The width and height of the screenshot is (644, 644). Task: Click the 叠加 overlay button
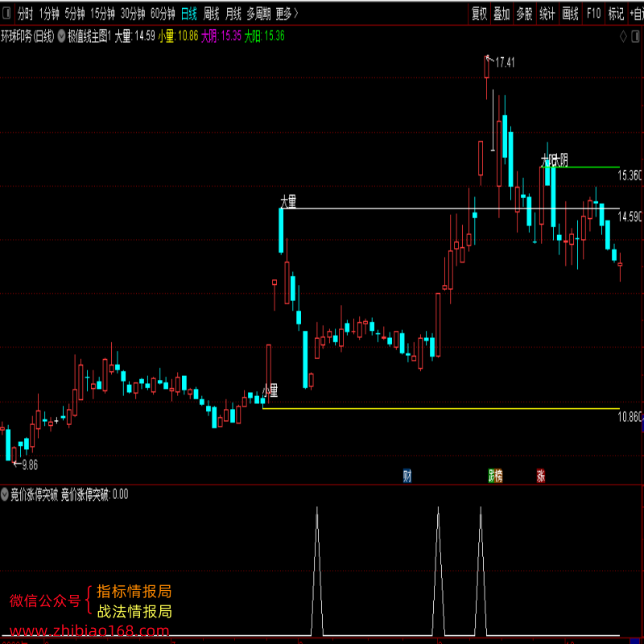point(502,14)
